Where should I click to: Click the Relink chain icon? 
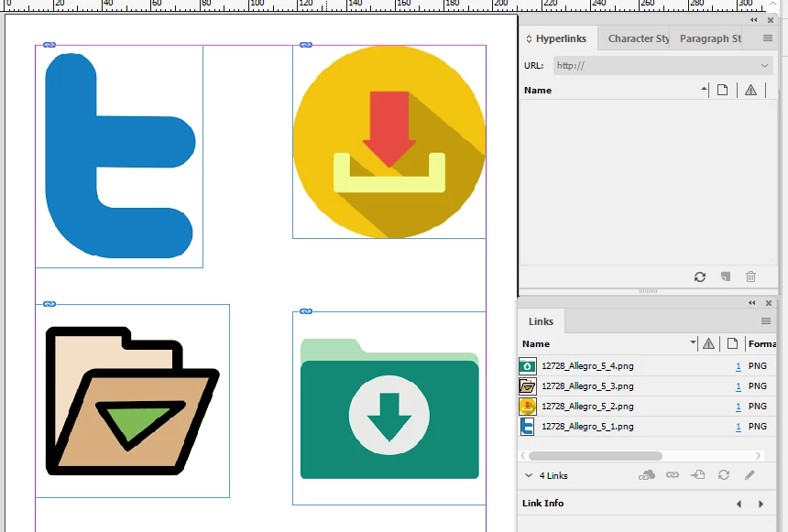(x=673, y=475)
